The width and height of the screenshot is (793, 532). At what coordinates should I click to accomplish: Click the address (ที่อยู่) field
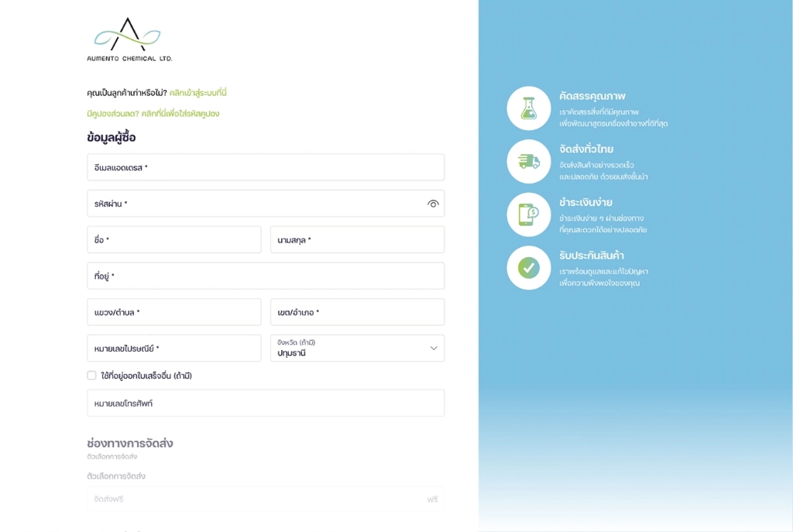(266, 276)
